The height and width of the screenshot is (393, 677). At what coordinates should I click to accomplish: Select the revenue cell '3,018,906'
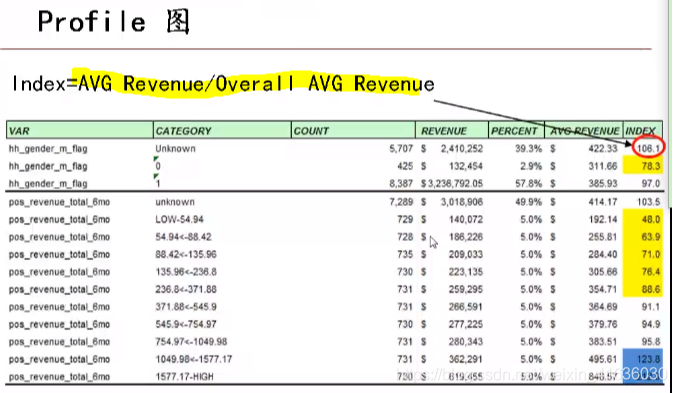point(462,202)
